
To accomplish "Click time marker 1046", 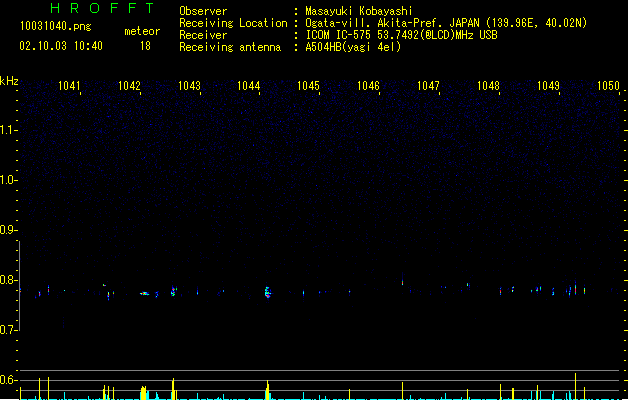I will [368, 86].
